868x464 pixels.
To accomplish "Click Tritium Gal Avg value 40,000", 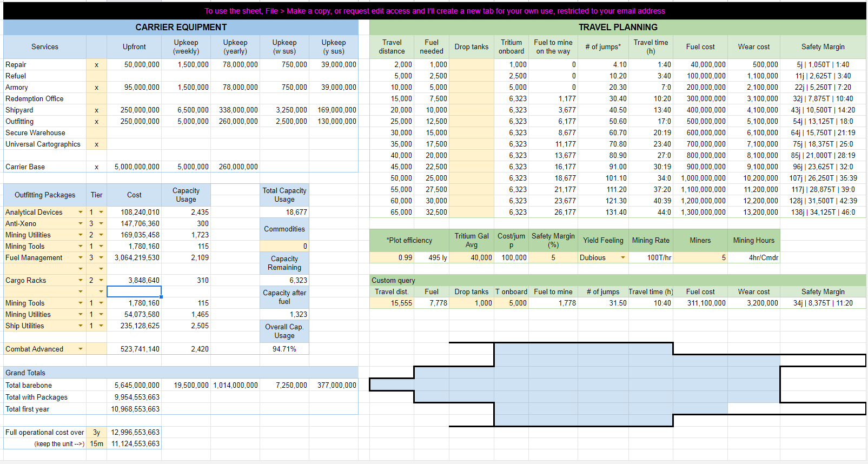I will pos(472,258).
